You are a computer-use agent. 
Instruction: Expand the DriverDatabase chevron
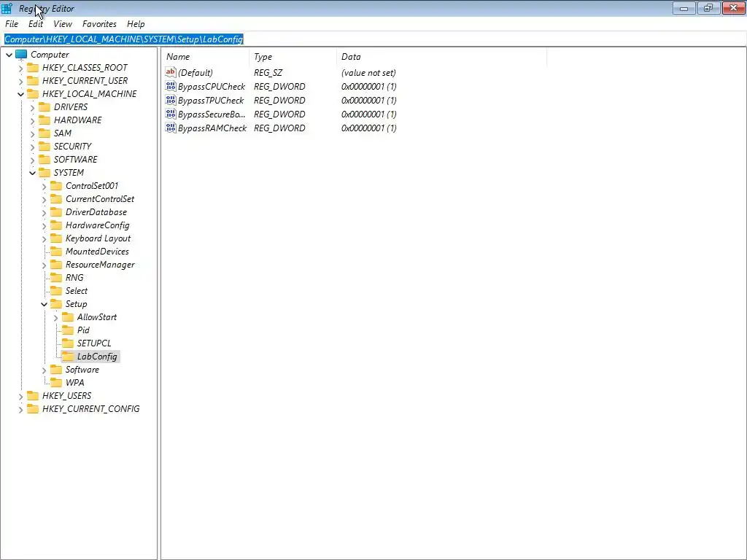coord(44,212)
